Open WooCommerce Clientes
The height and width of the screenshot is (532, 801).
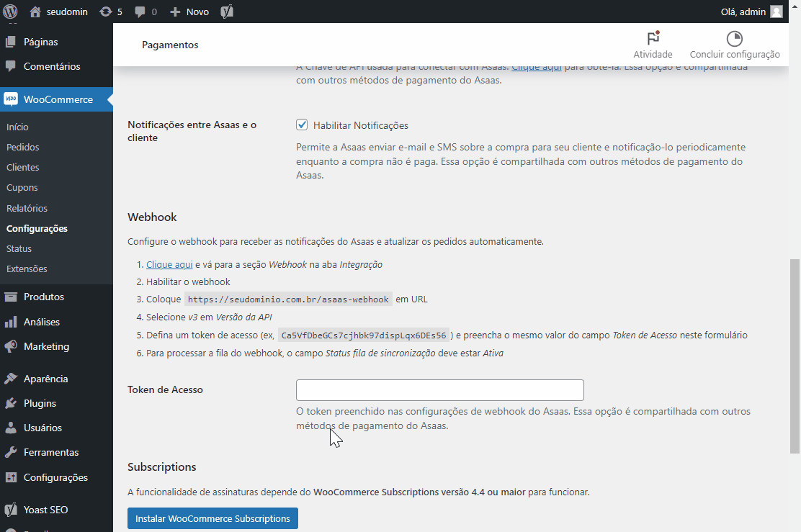coord(22,168)
